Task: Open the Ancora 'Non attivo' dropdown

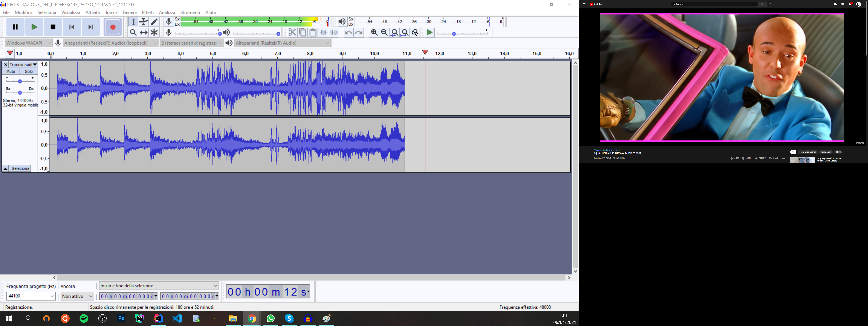Action: (77, 296)
